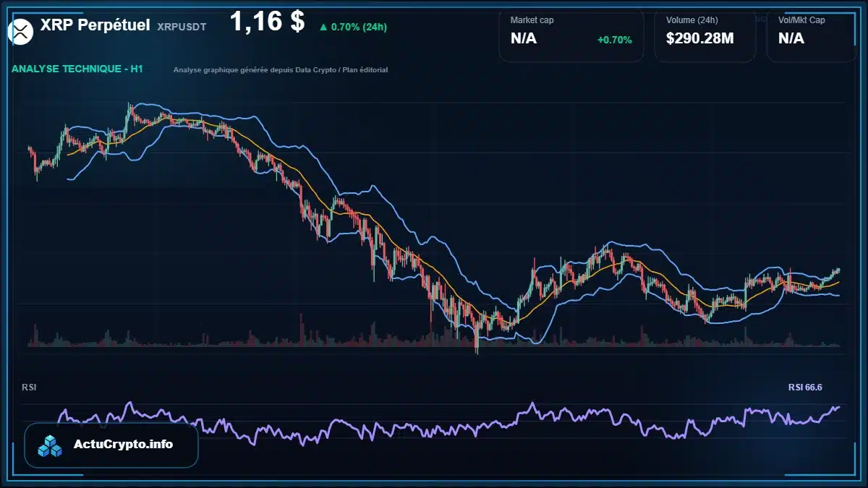Open the Volume (24h) card

pyautogui.click(x=705, y=35)
